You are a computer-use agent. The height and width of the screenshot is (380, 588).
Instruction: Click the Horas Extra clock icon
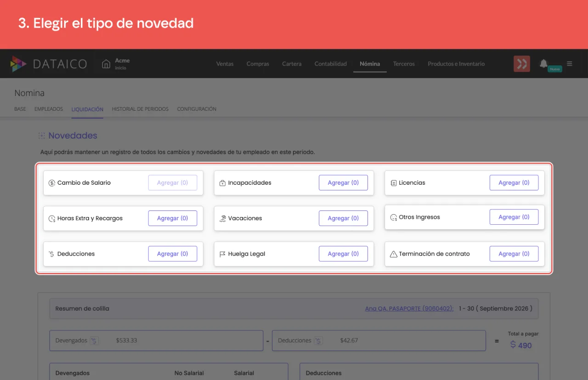click(x=52, y=219)
